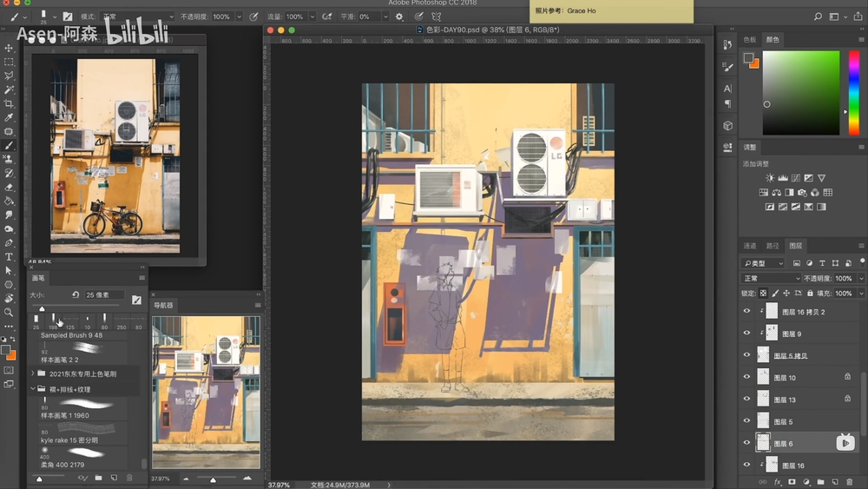Toggle visibility of 图层 5 拷贝
Image resolution: width=868 pixels, height=489 pixels.
coord(746,355)
